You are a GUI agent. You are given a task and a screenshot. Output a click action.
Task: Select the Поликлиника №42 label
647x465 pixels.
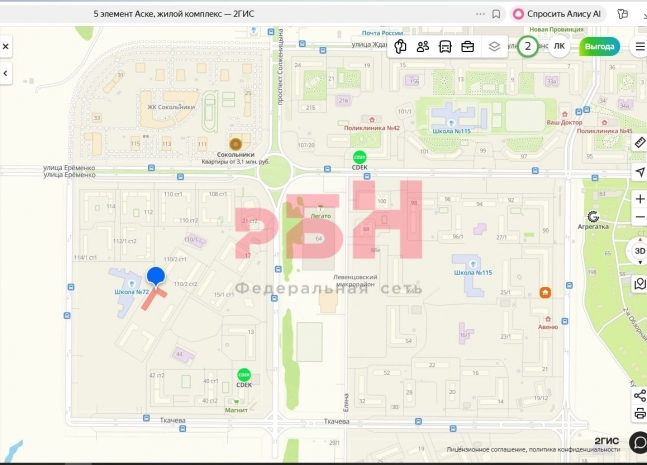tap(372, 128)
